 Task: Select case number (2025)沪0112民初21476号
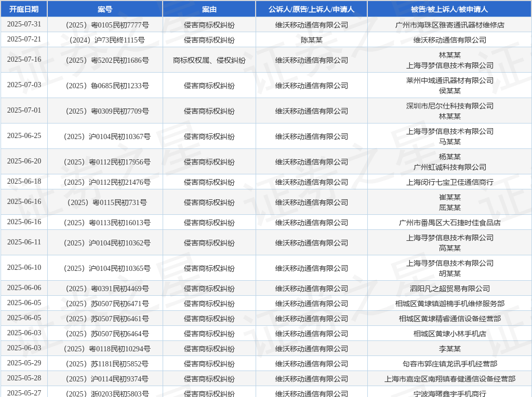(x=107, y=182)
